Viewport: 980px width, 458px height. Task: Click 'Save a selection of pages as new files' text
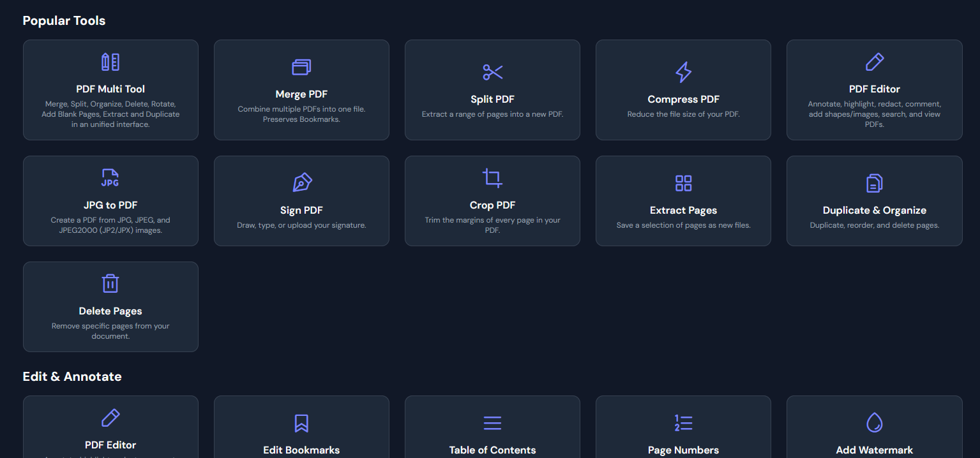[683, 225]
